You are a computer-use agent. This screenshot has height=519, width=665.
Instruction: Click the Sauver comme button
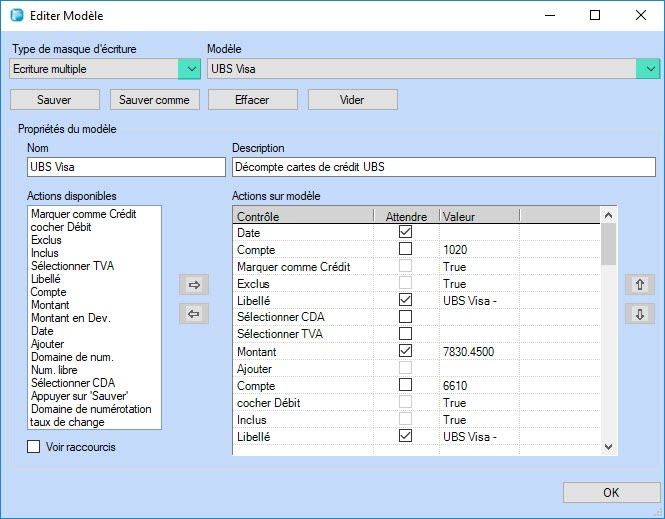coord(154,100)
